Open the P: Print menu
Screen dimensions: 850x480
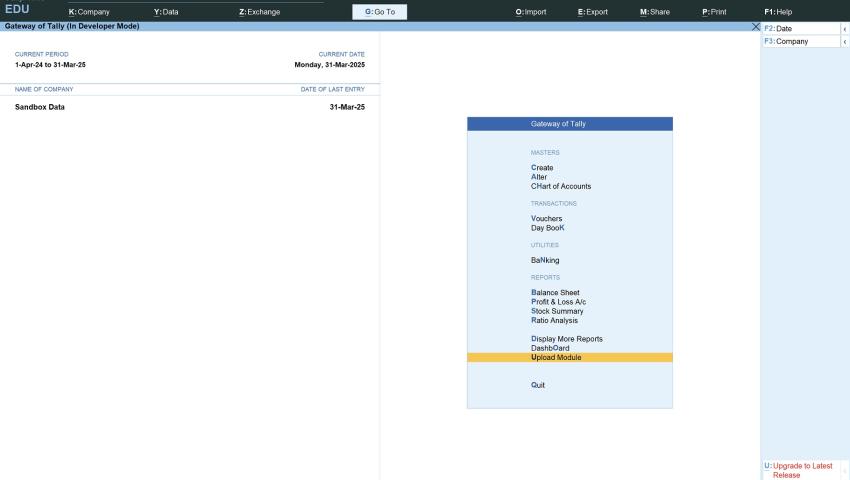coord(714,11)
